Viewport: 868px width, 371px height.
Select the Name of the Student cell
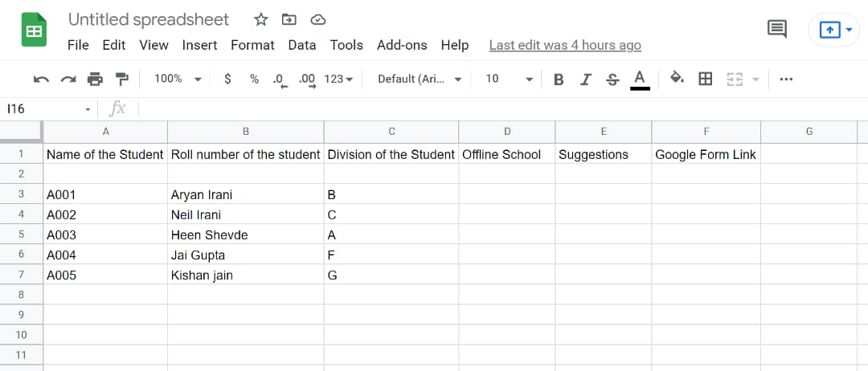(x=105, y=154)
